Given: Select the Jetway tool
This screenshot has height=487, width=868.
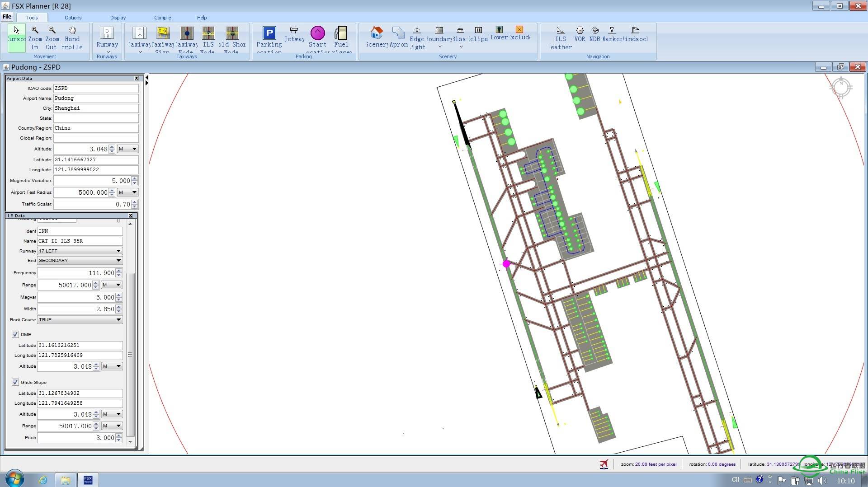Looking at the screenshot, I should (294, 35).
